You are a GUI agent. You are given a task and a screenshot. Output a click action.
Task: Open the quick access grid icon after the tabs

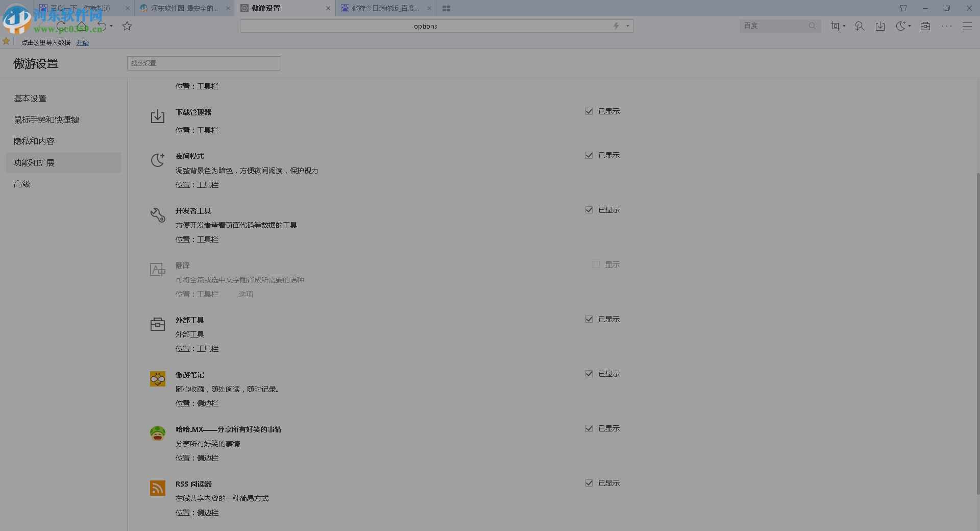pyautogui.click(x=446, y=9)
